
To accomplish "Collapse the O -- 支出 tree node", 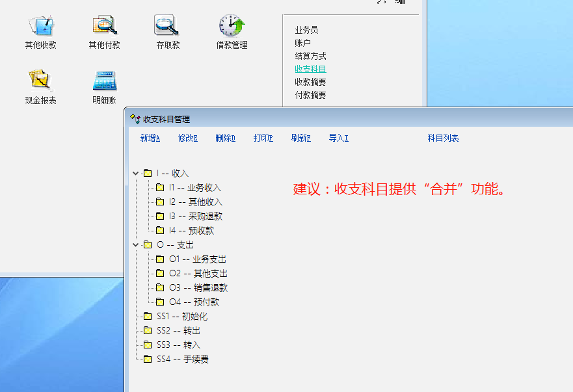I will click(x=136, y=245).
